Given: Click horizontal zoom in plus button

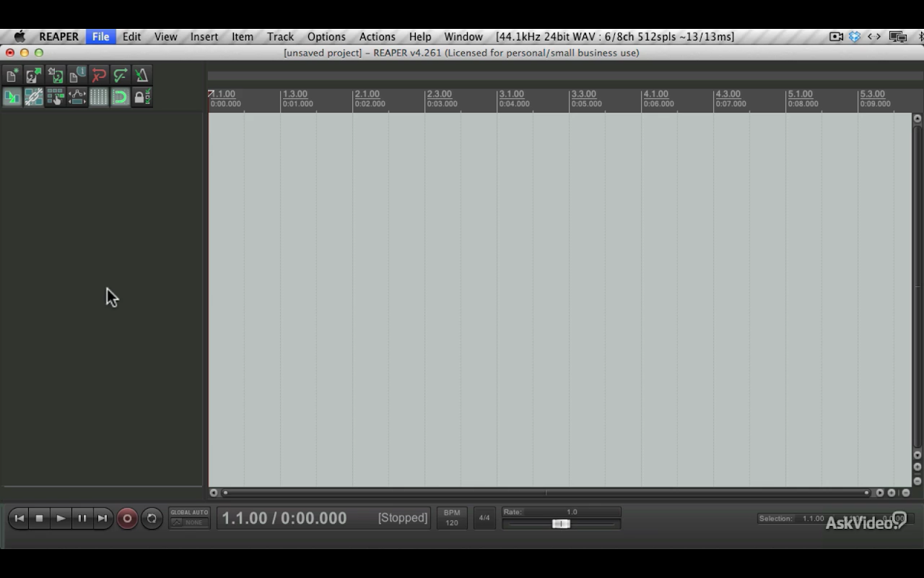Looking at the screenshot, I should click(x=892, y=493).
